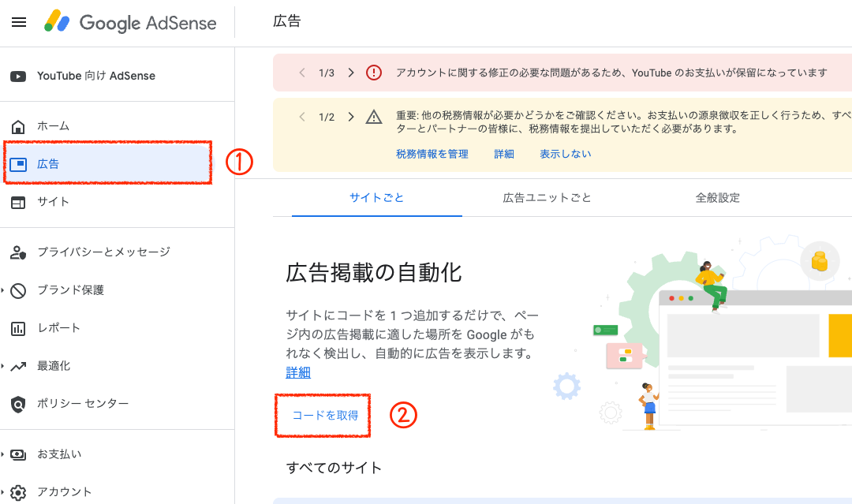Go to next alert in 1/3 banner
This screenshot has height=504, width=852.
coord(351,73)
